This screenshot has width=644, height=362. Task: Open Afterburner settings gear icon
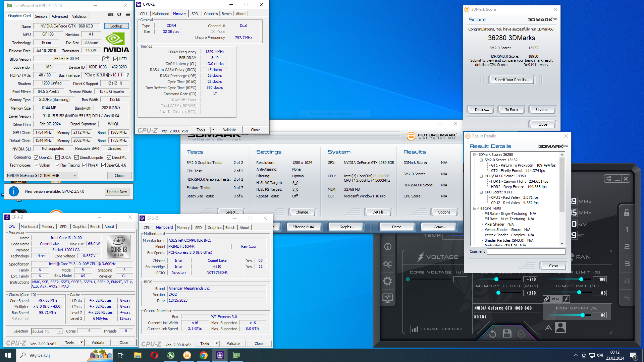click(x=387, y=281)
